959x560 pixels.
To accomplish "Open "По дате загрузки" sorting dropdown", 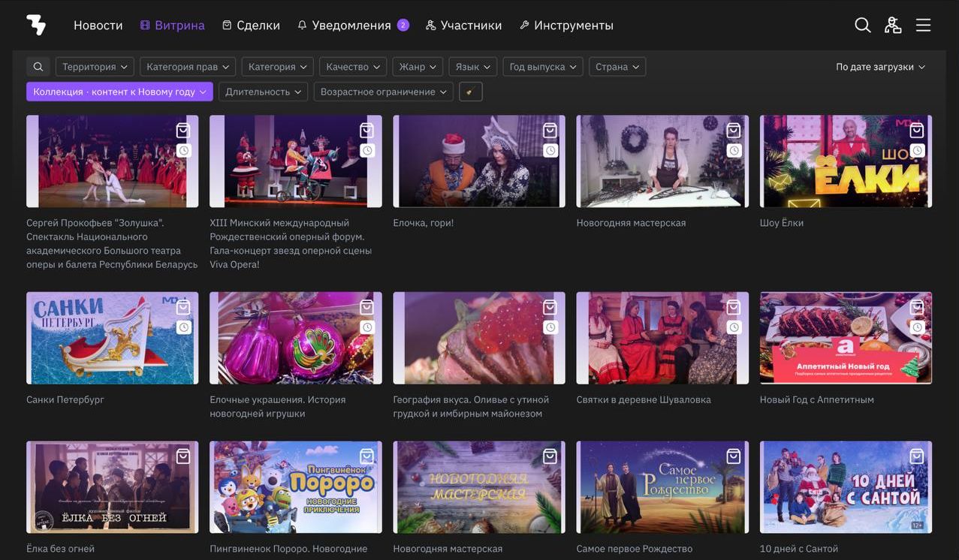I will coord(880,67).
